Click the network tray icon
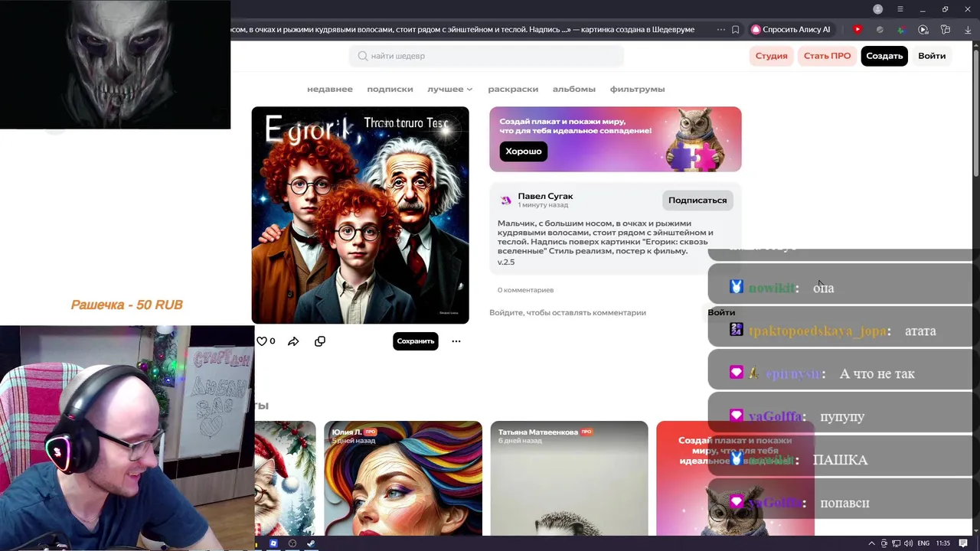This screenshot has height=551, width=980. [897, 543]
